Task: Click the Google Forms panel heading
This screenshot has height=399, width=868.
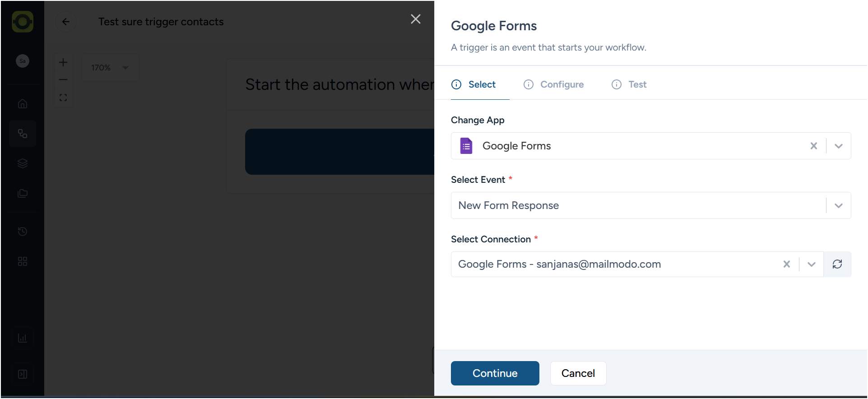Action: click(494, 26)
